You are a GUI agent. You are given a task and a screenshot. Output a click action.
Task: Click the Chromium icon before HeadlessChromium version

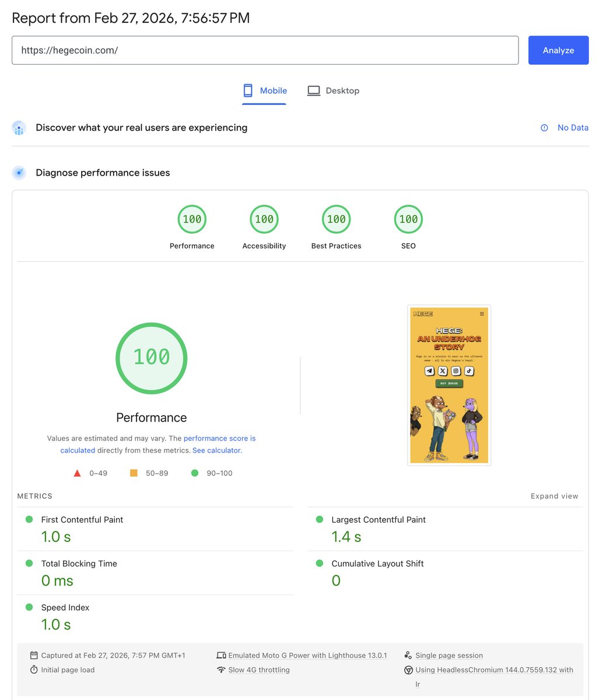[x=408, y=670]
